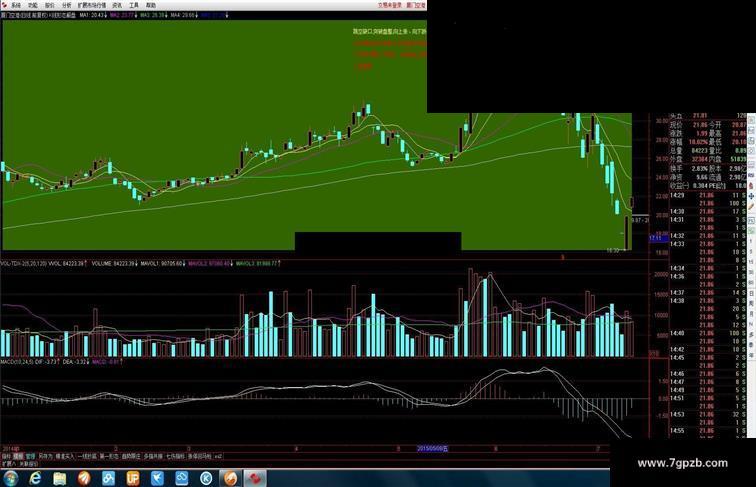Click the 七仿指标 indicator button
Viewport: 756px width, 487px height.
[x=175, y=456]
